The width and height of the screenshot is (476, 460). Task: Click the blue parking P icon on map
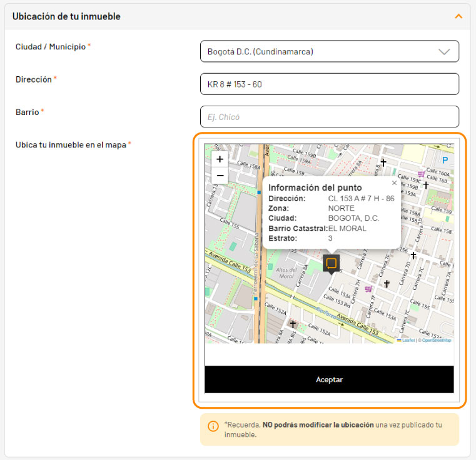(x=445, y=161)
